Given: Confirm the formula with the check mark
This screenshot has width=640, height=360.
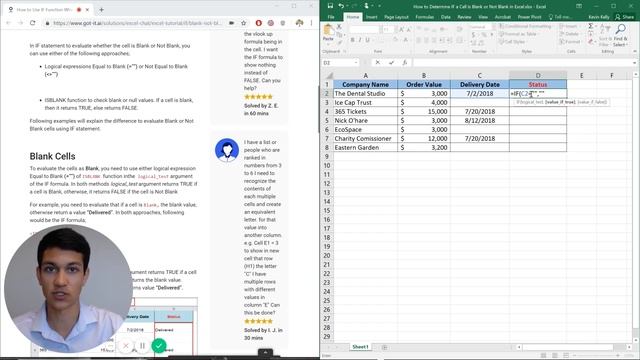Looking at the screenshot, I should (391, 62).
